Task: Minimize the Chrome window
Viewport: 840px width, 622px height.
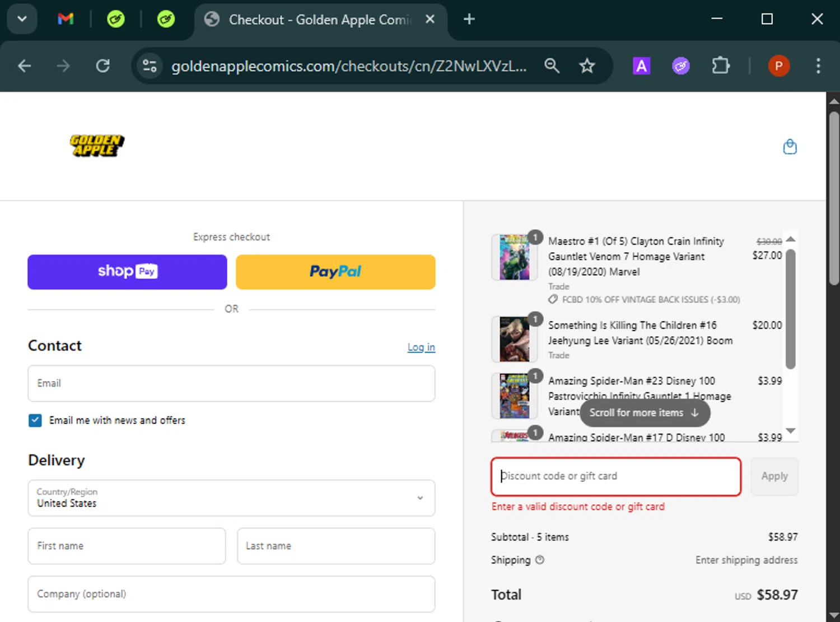Action: (717, 19)
